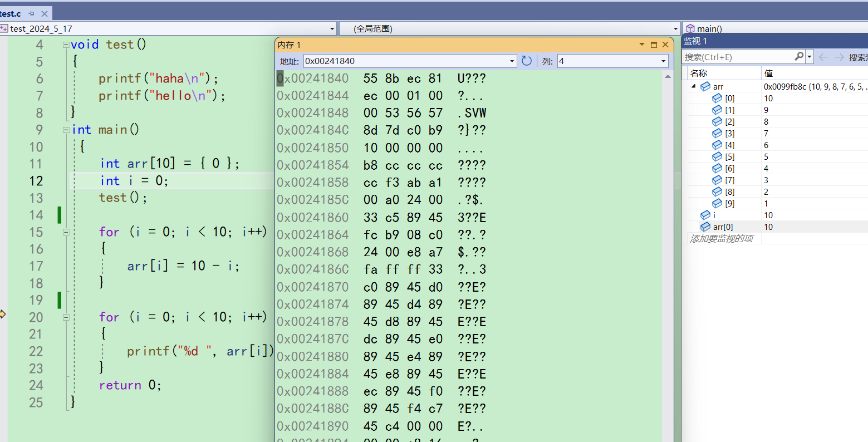The image size is (868, 442).
Task: Collapse the void test() function block
Action: tap(66, 45)
